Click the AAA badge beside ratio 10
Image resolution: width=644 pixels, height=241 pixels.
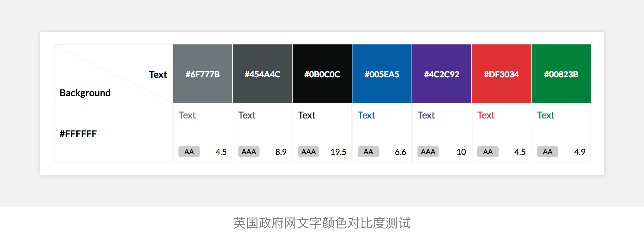[428, 152]
